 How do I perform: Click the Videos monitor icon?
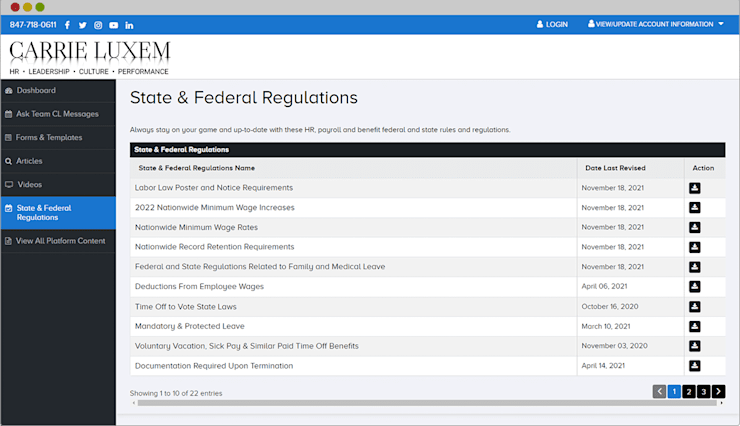point(9,184)
